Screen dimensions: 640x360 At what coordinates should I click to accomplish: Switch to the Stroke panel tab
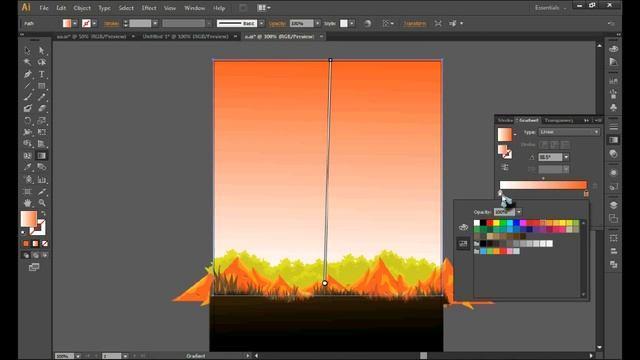[505, 120]
